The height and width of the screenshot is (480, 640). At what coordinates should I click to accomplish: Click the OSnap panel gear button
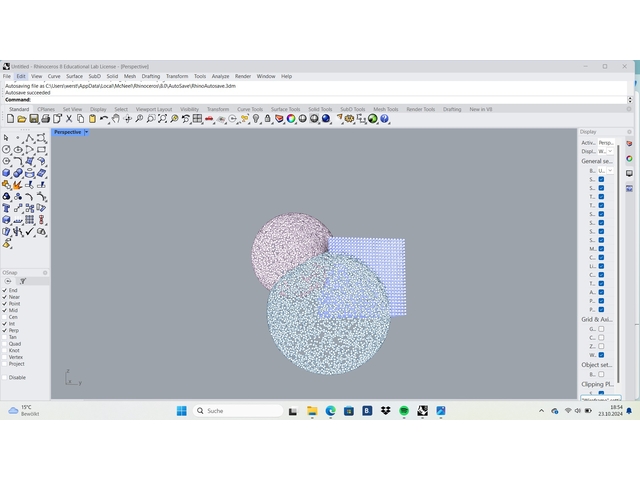[x=45, y=273]
